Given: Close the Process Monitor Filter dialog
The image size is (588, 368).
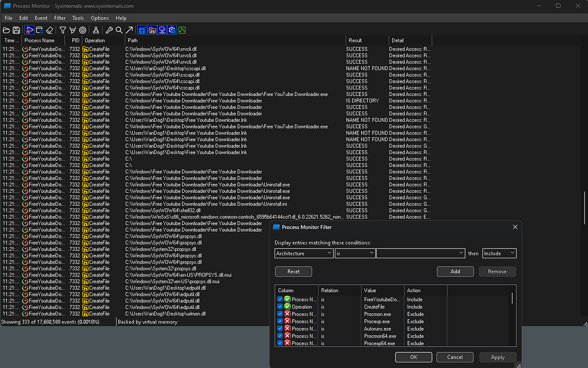Looking at the screenshot, I should click(515, 227).
